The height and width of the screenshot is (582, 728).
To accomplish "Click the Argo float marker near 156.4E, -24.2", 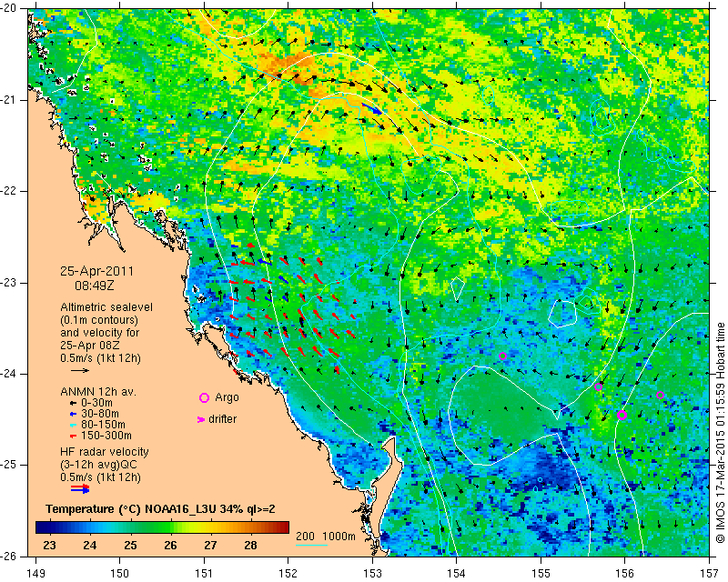I will click(661, 395).
